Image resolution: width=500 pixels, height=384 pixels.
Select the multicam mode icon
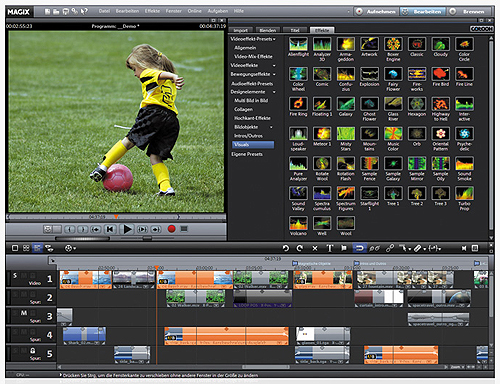pos(49,248)
